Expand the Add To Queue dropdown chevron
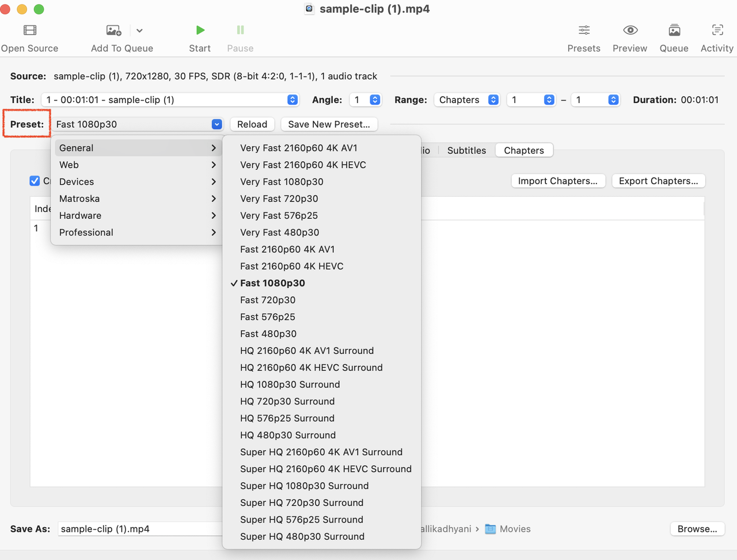Image resolution: width=737 pixels, height=560 pixels. [x=139, y=30]
